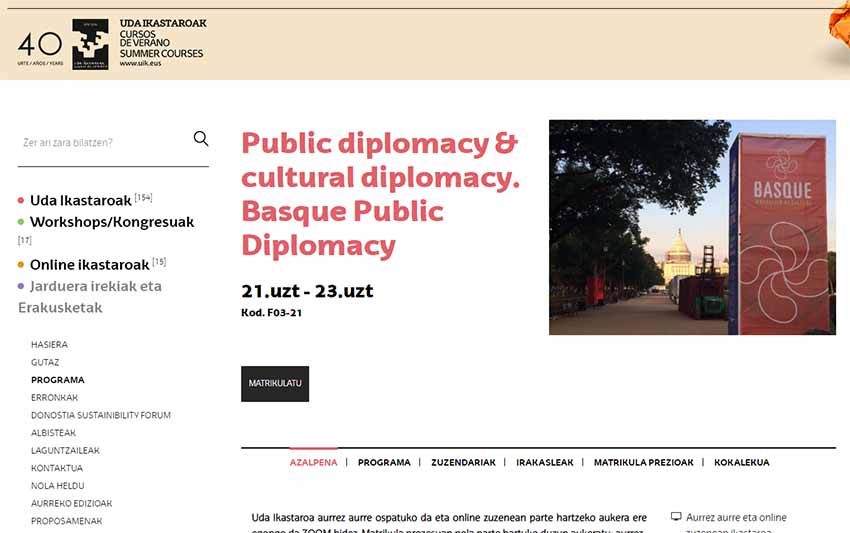
Task: Open NOLA HELDU in sidebar menu
Action: tap(57, 486)
